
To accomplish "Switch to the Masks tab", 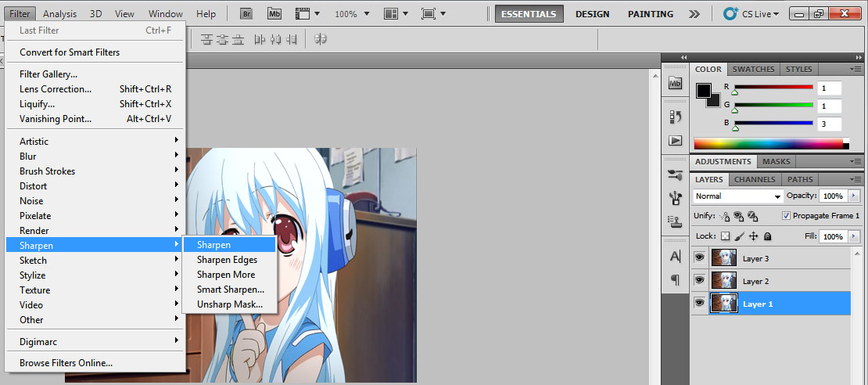I will [776, 162].
